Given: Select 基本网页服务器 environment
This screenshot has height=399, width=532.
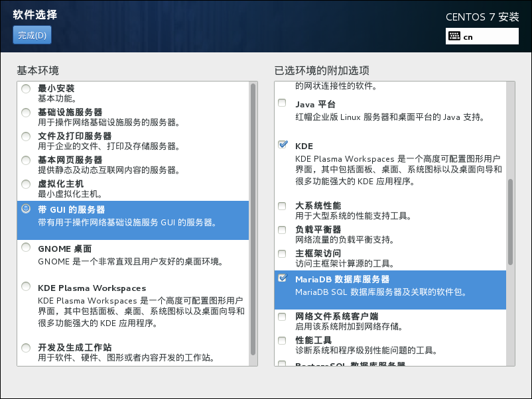Looking at the screenshot, I should coord(26,160).
